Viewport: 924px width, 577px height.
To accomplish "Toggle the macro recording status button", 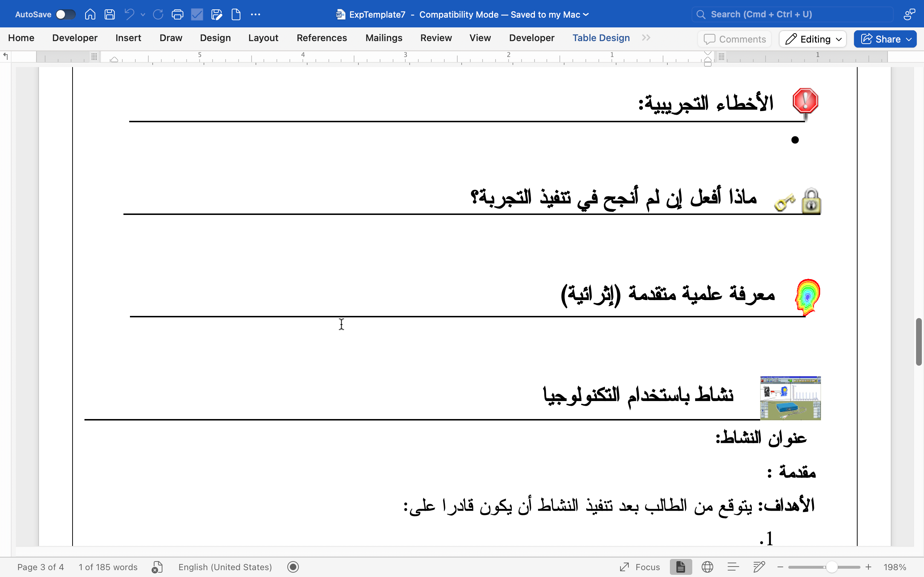I will [x=293, y=567].
